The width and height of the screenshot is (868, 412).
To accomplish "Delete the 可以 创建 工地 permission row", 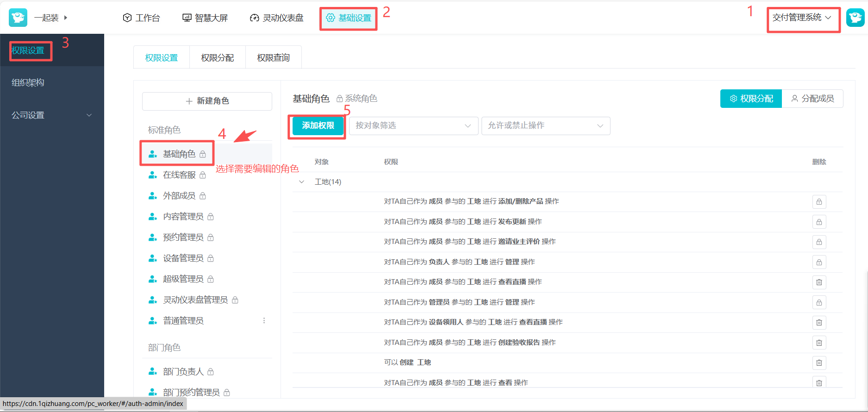I will point(819,362).
